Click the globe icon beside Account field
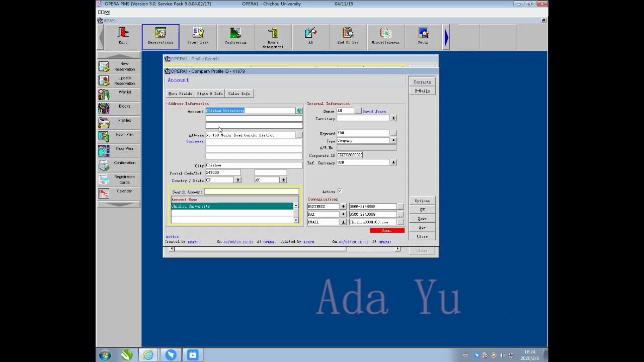This screenshot has height=362, width=644. (299, 111)
